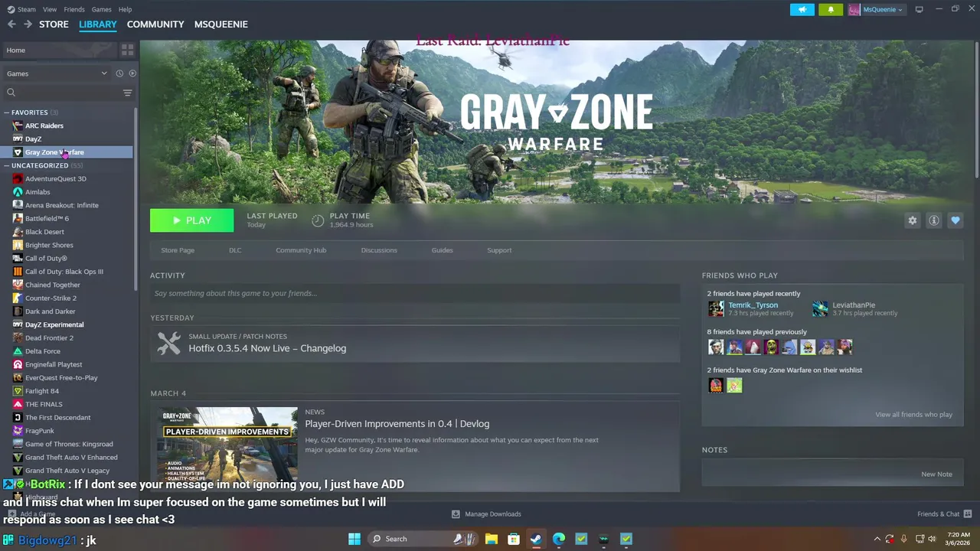Select Counter-Strike 2 in the library
This screenshot has height=551, width=980.
(51, 298)
